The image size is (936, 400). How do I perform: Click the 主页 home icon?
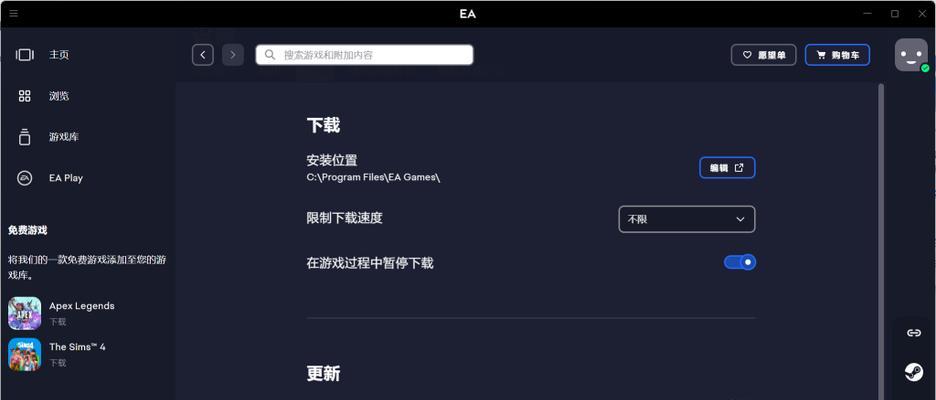(24, 55)
